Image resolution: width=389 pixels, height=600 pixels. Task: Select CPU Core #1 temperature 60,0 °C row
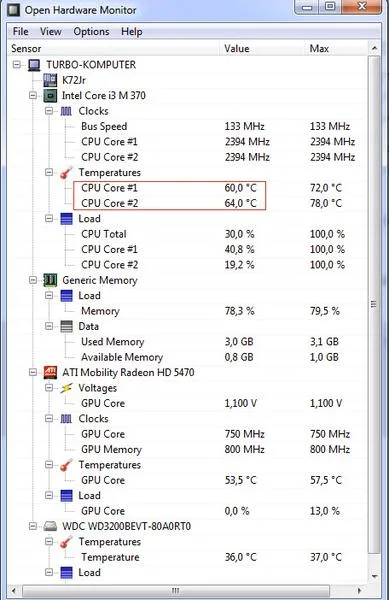(x=187, y=188)
